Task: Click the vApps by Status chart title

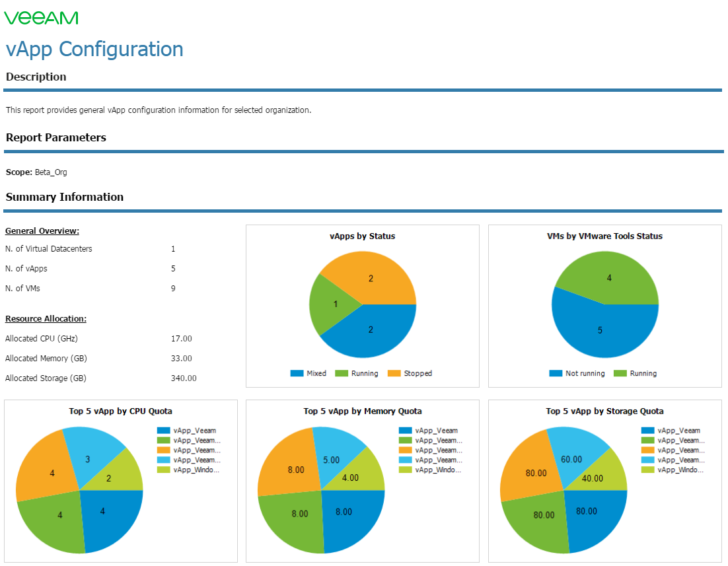Action: 363,236
